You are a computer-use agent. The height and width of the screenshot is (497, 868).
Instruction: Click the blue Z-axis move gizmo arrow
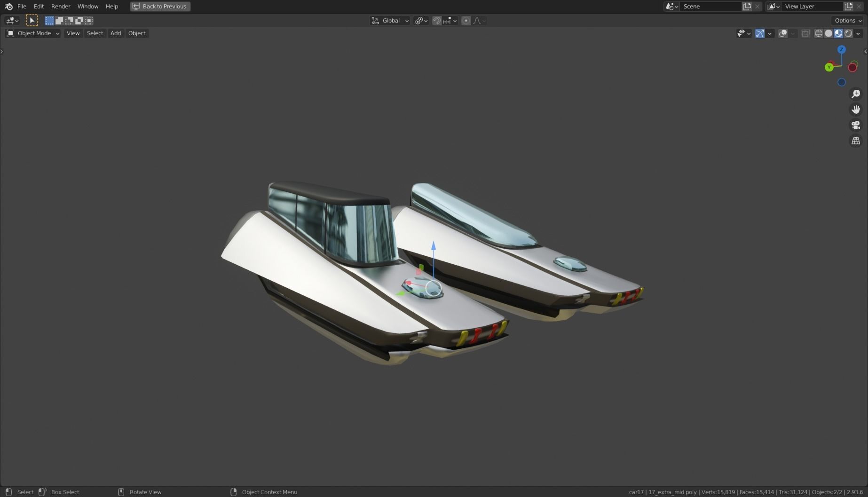(434, 245)
